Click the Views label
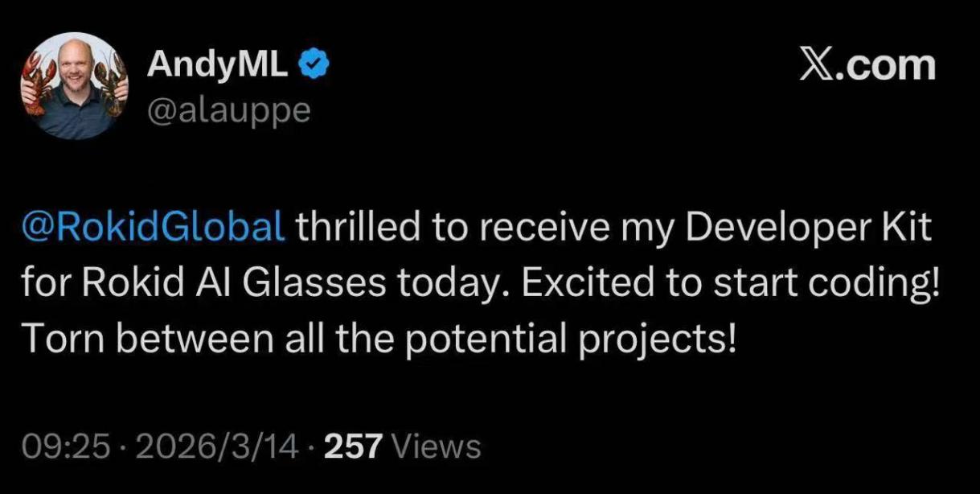Viewport: 980px width, 494px height. (440, 446)
